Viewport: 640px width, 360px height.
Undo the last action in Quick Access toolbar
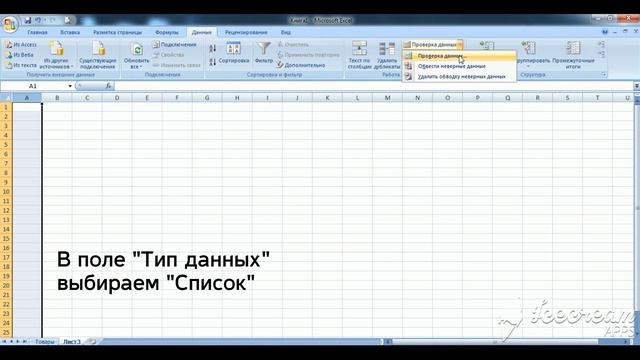coord(38,20)
